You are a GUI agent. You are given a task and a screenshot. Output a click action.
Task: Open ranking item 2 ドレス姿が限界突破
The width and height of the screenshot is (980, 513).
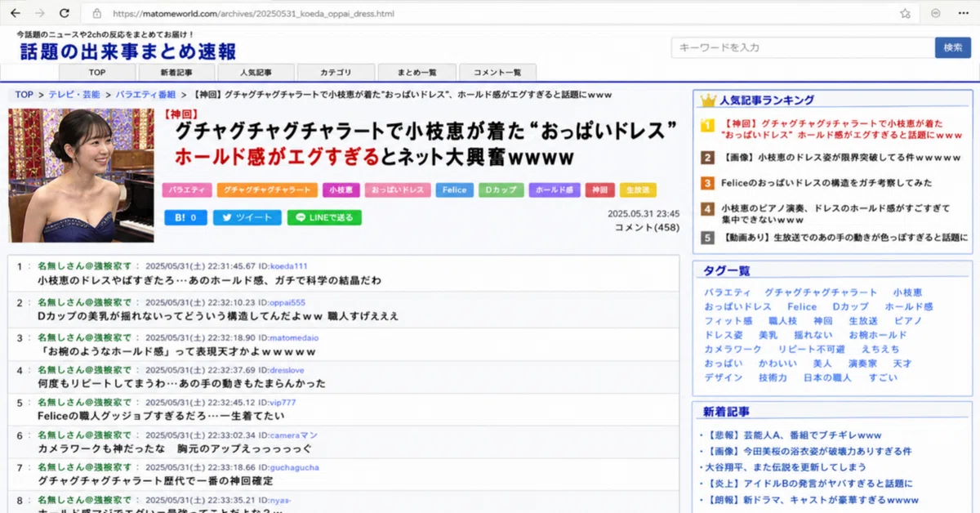pos(840,158)
